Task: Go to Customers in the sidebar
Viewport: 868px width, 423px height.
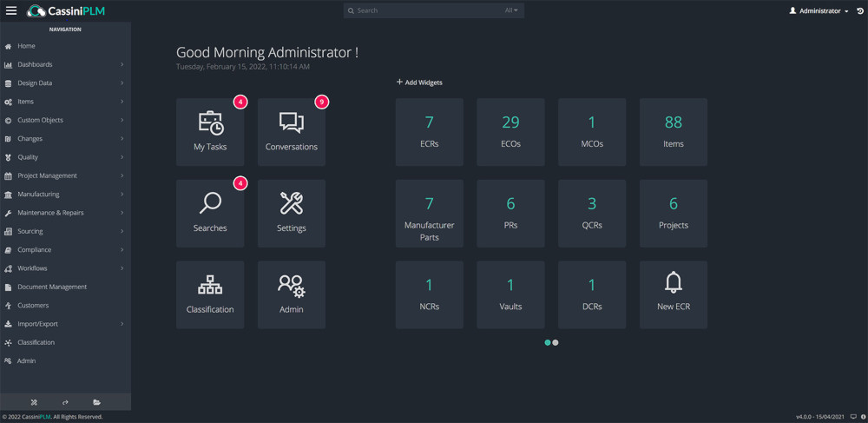Action: [x=33, y=305]
